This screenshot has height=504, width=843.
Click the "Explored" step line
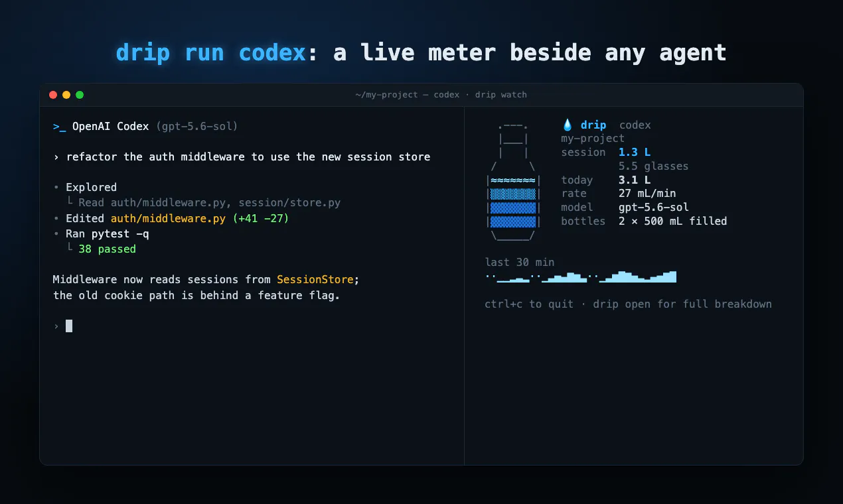pyautogui.click(x=85, y=188)
